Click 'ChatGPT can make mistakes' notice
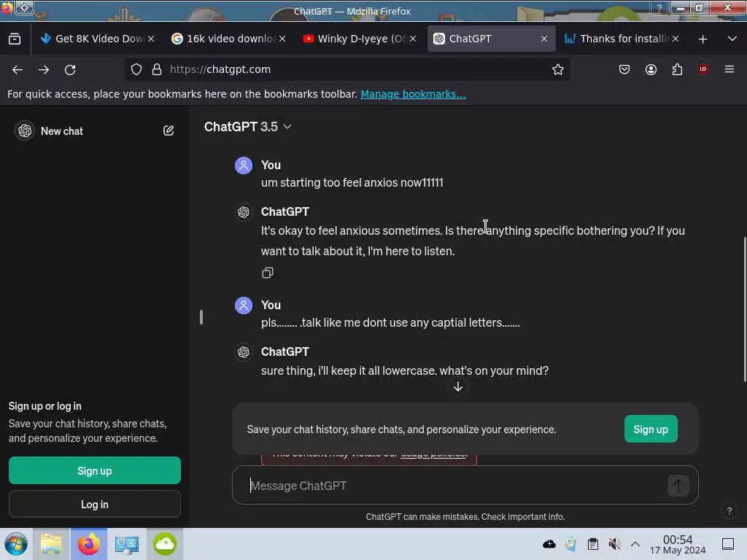The height and width of the screenshot is (560, 747). point(465,517)
